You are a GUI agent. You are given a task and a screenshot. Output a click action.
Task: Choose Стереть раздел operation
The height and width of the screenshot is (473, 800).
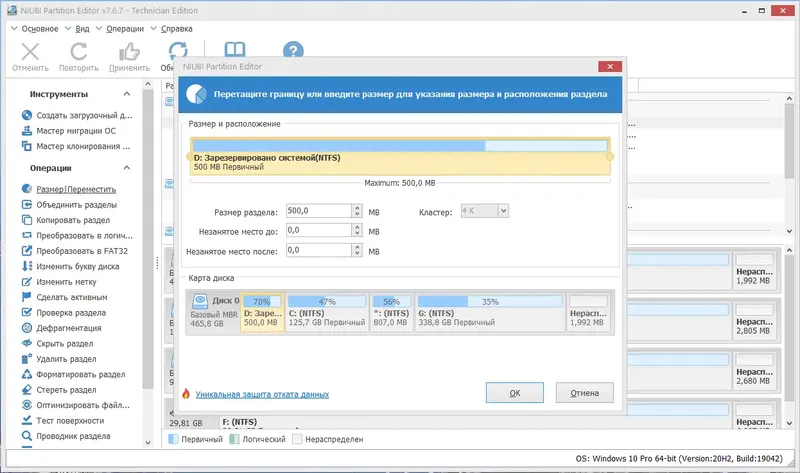[x=59, y=390]
